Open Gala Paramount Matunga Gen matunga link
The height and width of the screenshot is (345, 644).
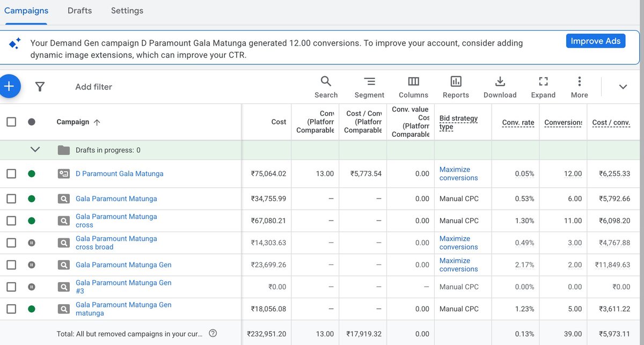[123, 309]
